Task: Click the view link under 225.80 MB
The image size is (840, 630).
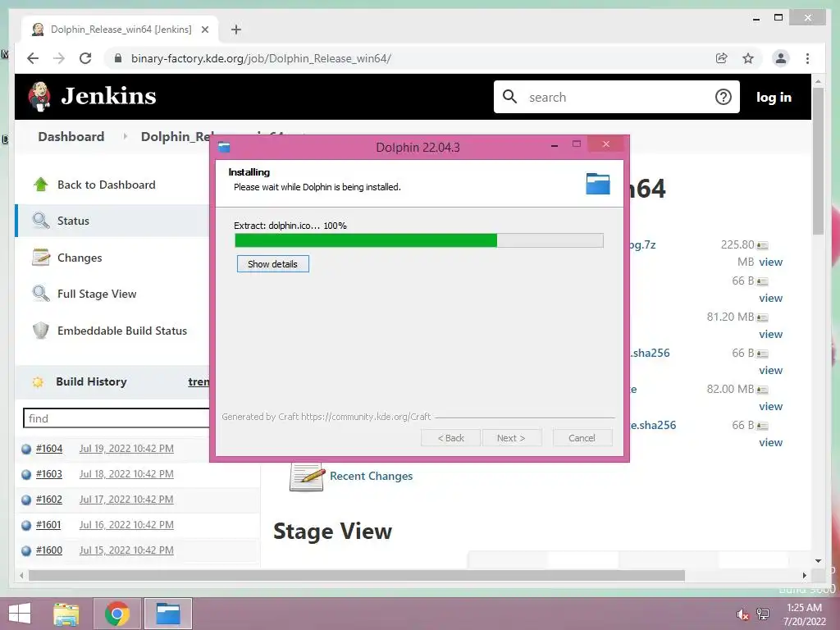Action: click(x=770, y=262)
